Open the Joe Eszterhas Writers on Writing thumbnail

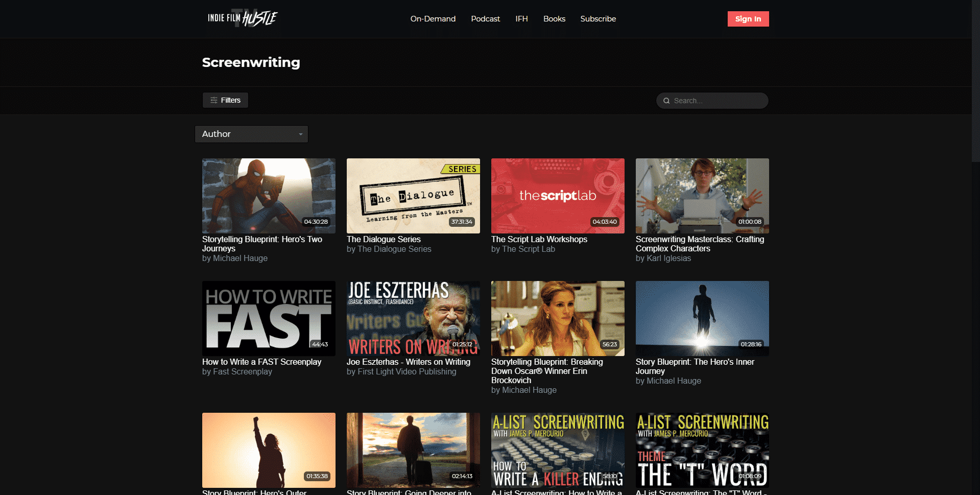click(x=413, y=318)
